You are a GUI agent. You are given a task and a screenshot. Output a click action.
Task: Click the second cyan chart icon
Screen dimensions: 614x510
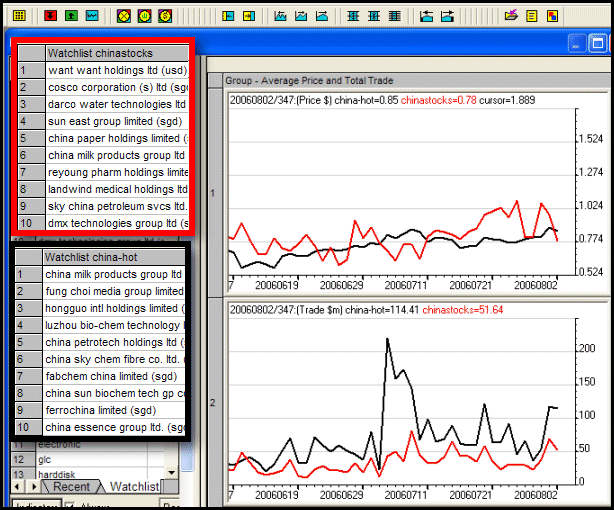pos(301,16)
